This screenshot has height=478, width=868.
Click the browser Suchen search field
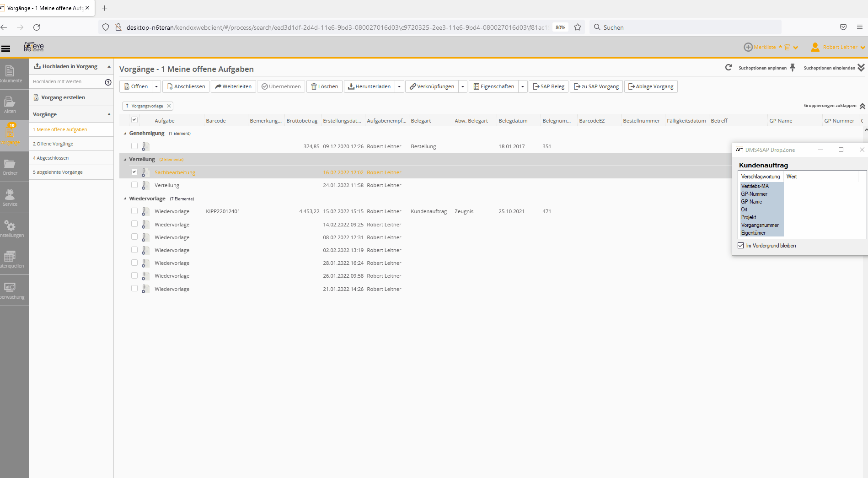click(686, 27)
